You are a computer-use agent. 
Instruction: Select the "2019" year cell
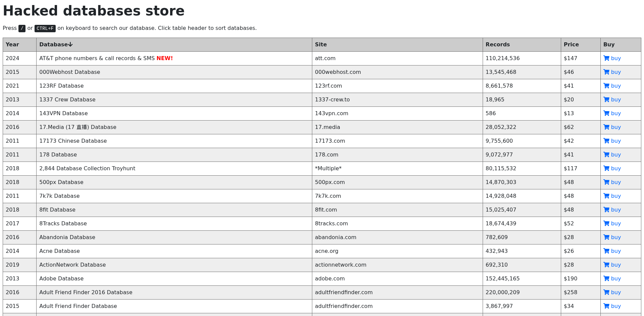coord(19,265)
